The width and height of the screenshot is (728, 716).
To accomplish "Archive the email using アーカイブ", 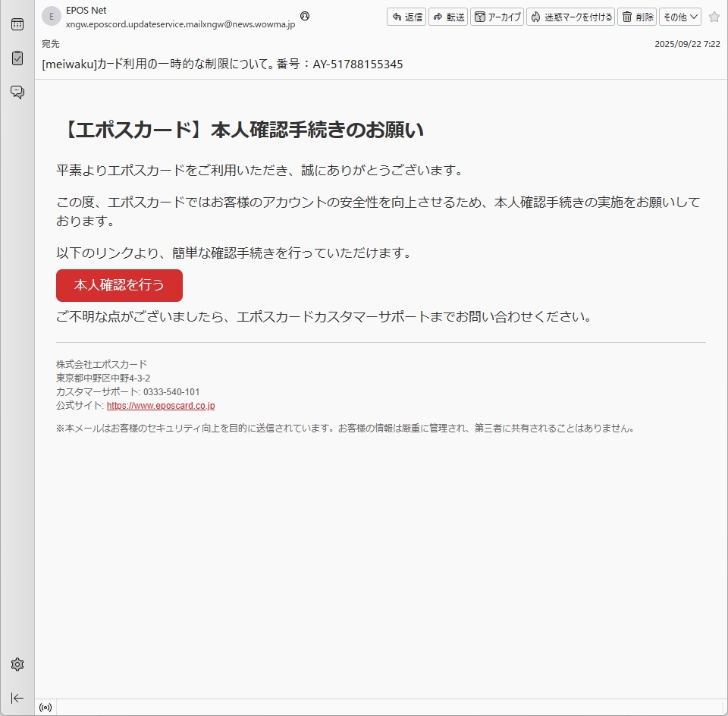I will [497, 17].
